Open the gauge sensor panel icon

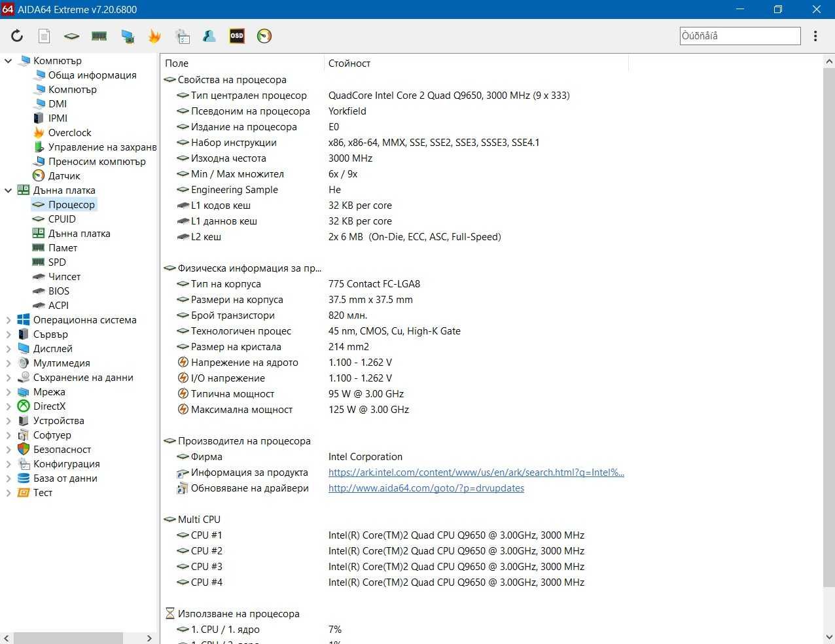pos(264,36)
